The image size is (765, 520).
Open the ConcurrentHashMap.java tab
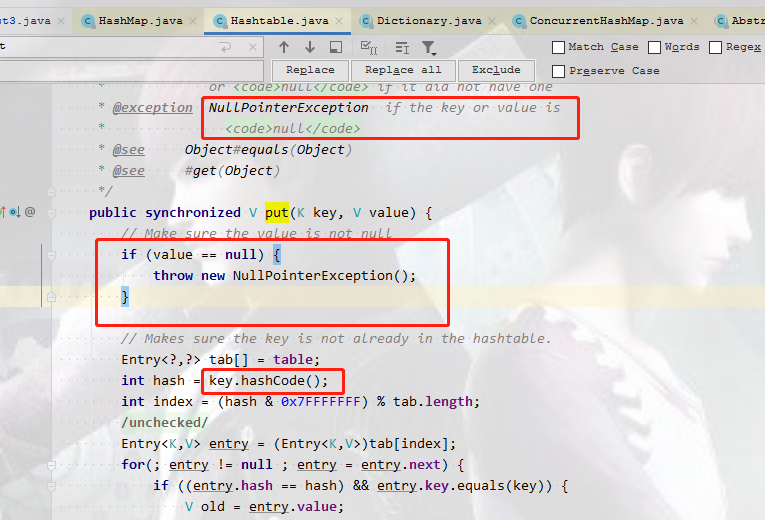point(606,21)
